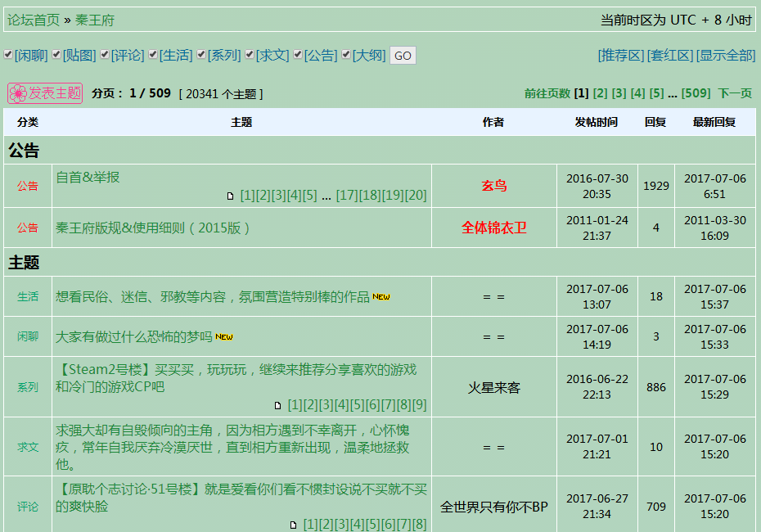This screenshot has height=532, width=761.
Task: Open the 秦王府 breadcrumb link
Action: (x=95, y=20)
